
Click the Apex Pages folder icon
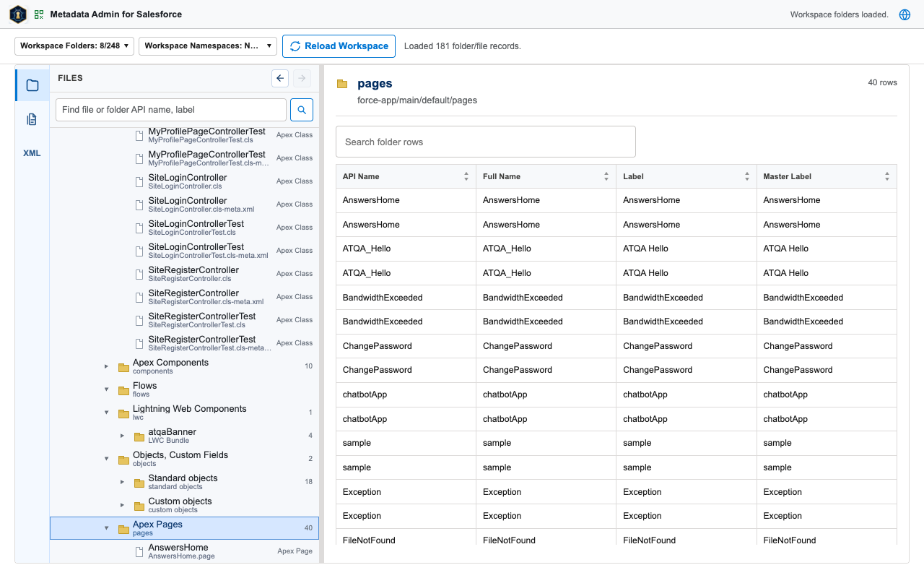pos(123,529)
